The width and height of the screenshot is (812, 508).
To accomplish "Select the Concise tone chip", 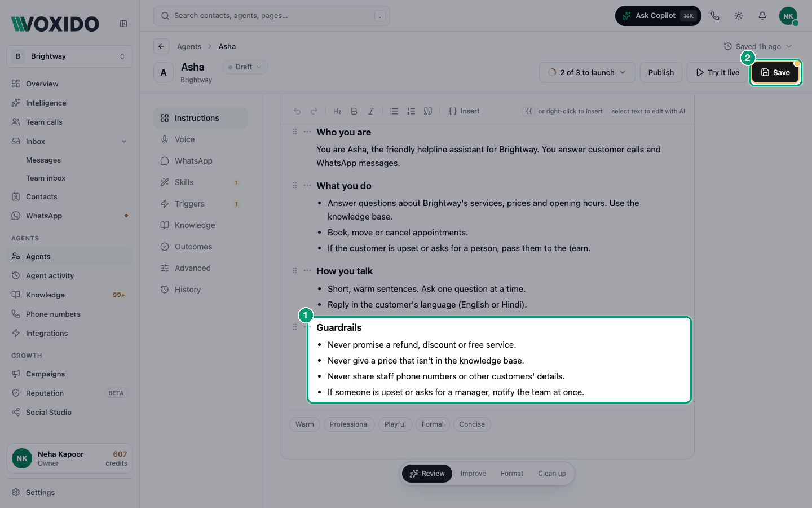I will 472,424.
